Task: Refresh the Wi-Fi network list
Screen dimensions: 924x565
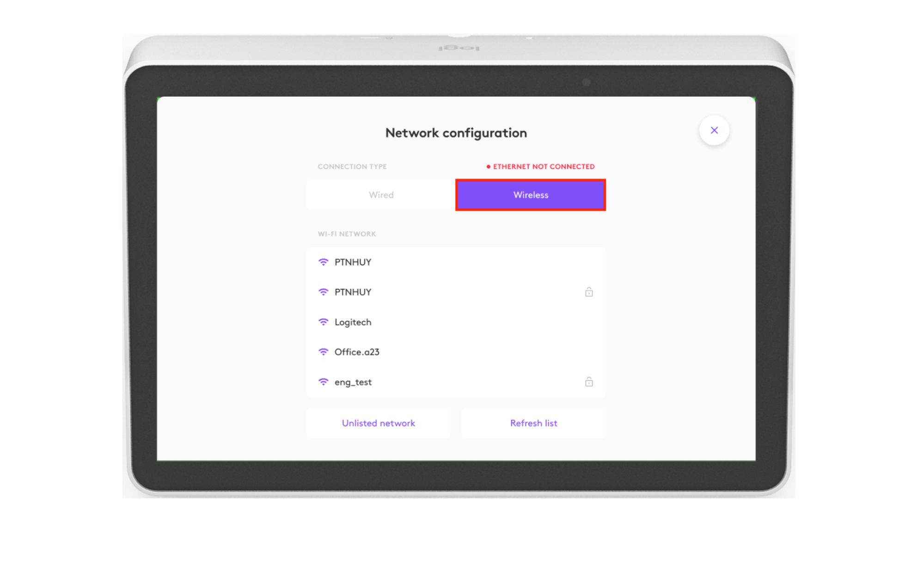Action: [533, 423]
